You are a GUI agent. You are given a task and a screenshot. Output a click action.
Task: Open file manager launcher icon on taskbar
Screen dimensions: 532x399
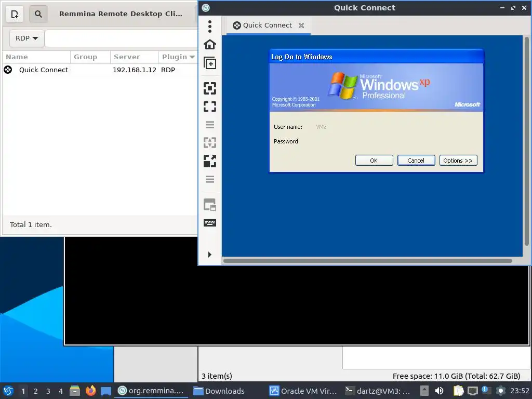(x=75, y=391)
